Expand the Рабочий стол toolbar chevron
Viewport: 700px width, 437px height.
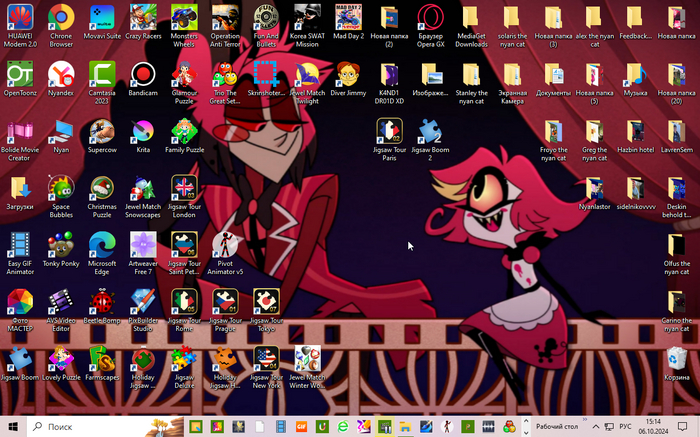pyautogui.click(x=584, y=420)
